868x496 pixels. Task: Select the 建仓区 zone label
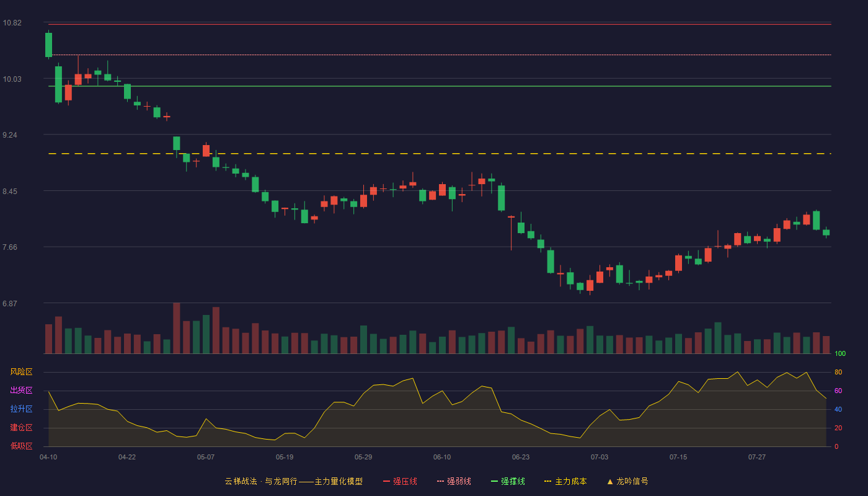[21, 428]
